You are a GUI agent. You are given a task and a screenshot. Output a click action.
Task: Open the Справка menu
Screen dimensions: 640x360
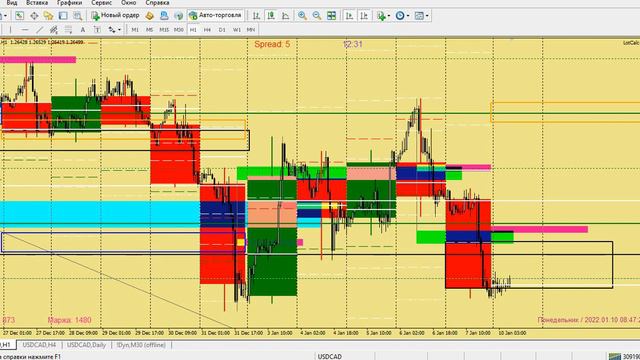click(x=158, y=3)
